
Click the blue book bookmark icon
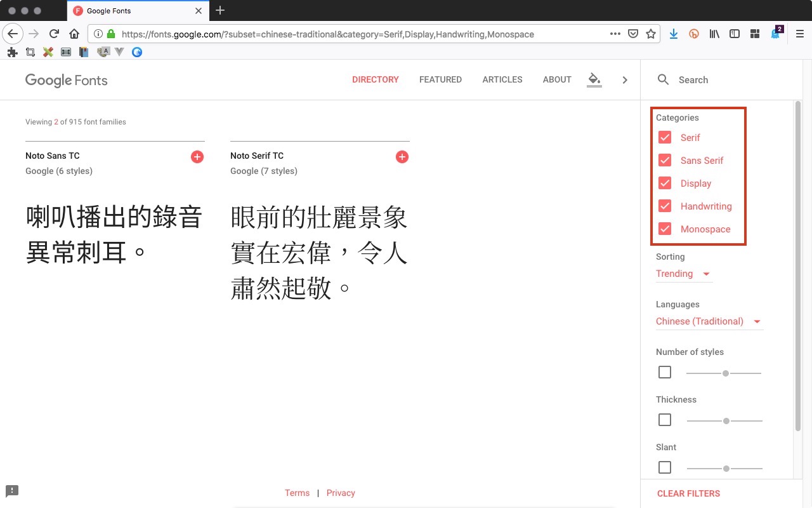[83, 52]
